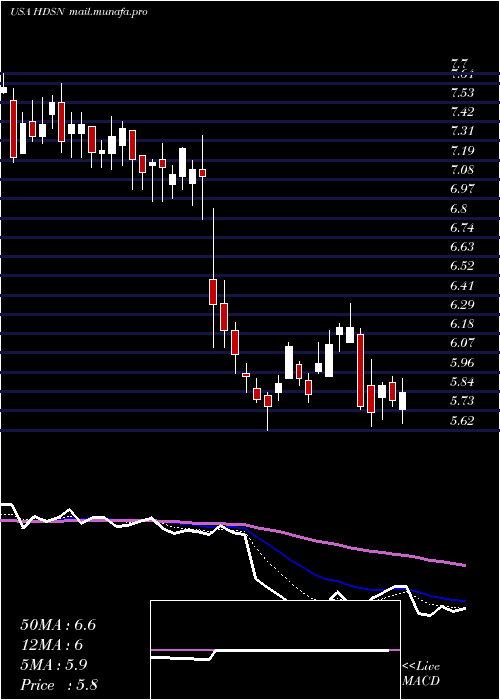The image size is (500, 700).
Task: Click the 7.19 price axis label
Action: tap(462, 150)
